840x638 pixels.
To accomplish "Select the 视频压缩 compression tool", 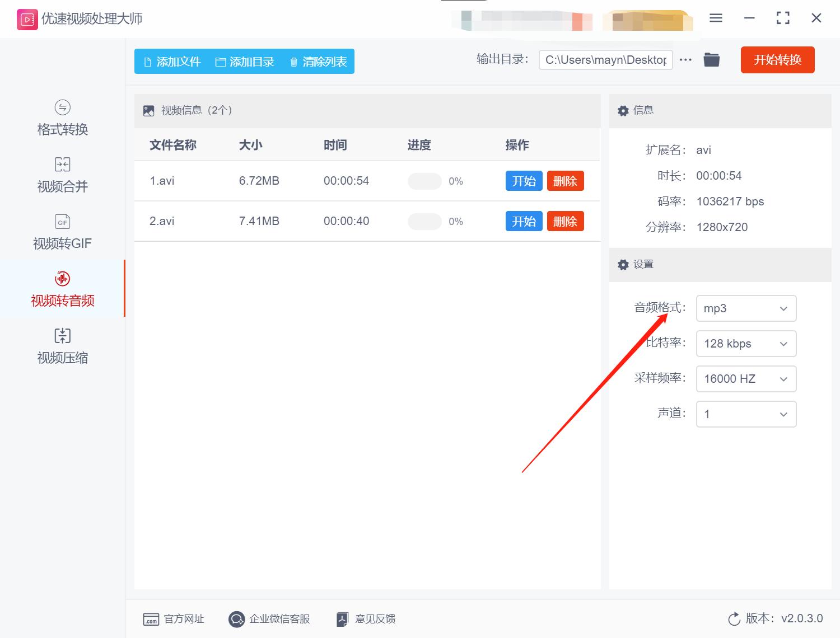I will tap(62, 346).
